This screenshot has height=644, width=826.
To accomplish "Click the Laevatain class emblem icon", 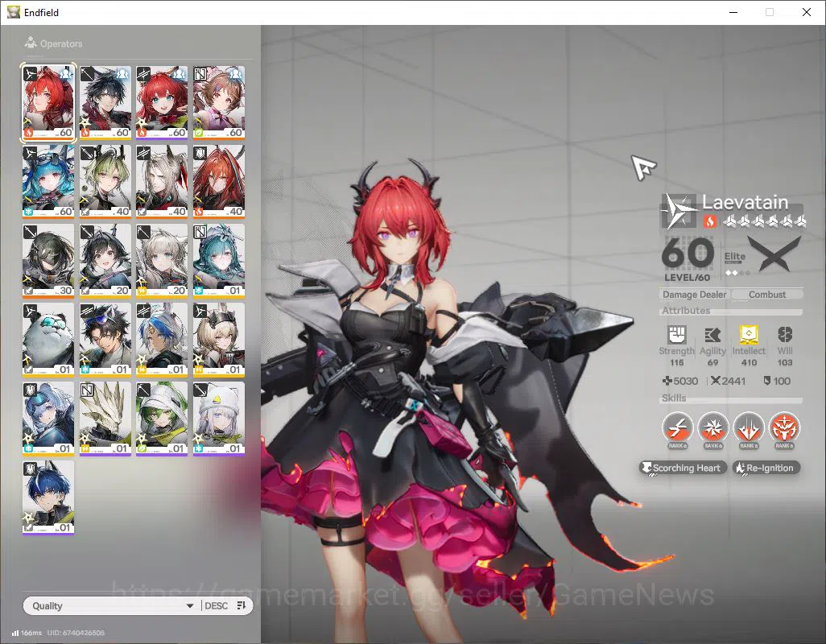I will (x=677, y=212).
